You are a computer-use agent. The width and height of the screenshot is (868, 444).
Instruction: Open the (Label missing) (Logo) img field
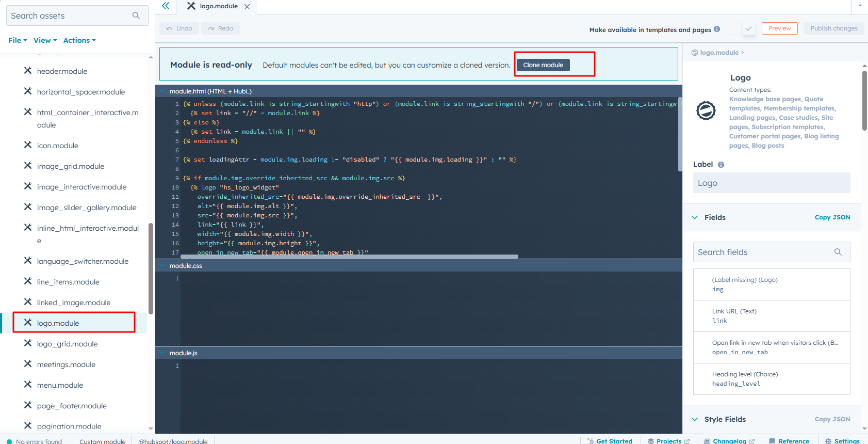(x=772, y=284)
